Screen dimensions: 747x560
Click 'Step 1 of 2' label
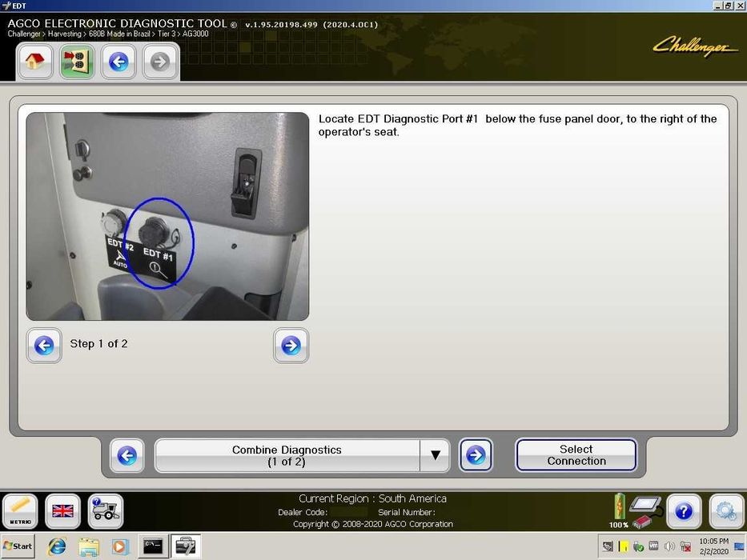tap(98, 344)
